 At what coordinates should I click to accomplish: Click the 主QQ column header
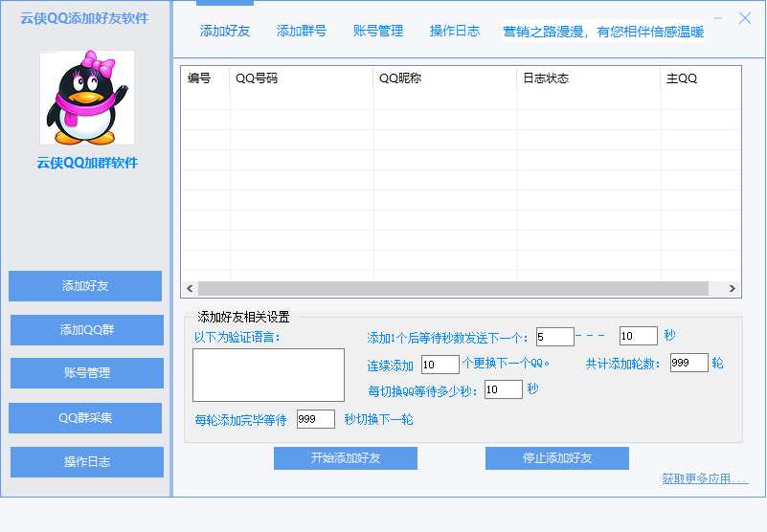click(701, 78)
